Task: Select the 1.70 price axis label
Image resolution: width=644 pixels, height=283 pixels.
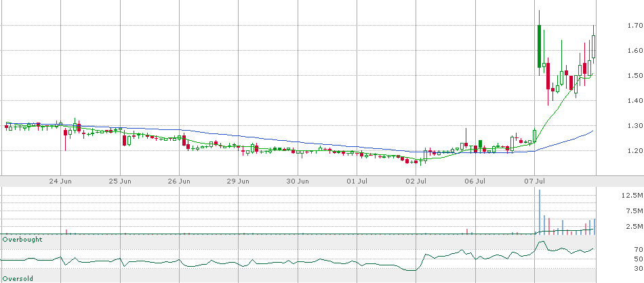Action: [635, 26]
